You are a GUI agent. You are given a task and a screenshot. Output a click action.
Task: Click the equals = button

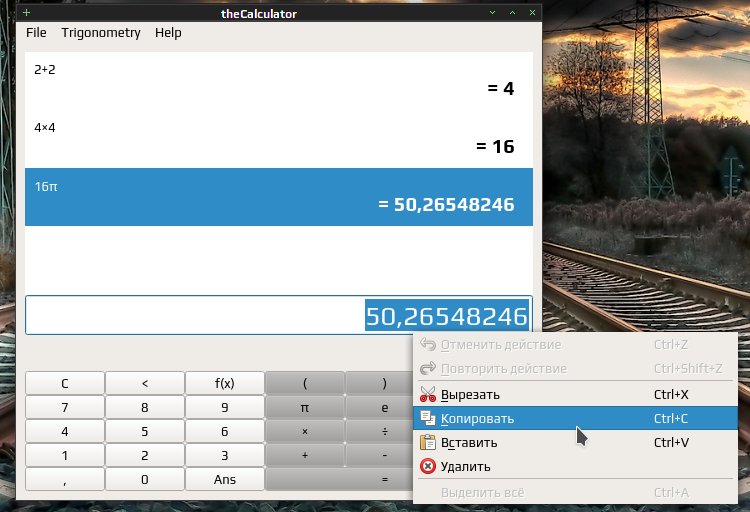339,479
